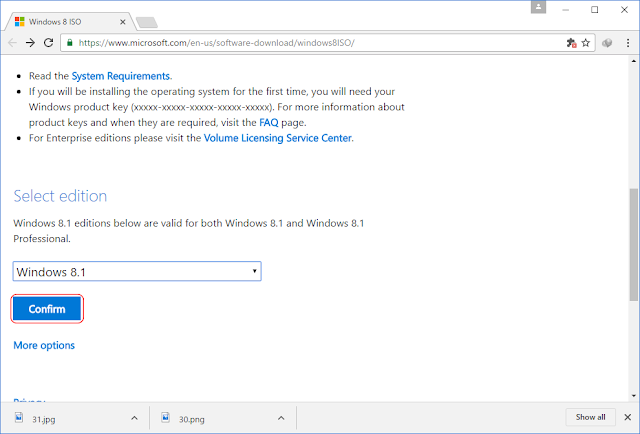Select the Windows 8 ISO tab

point(70,22)
